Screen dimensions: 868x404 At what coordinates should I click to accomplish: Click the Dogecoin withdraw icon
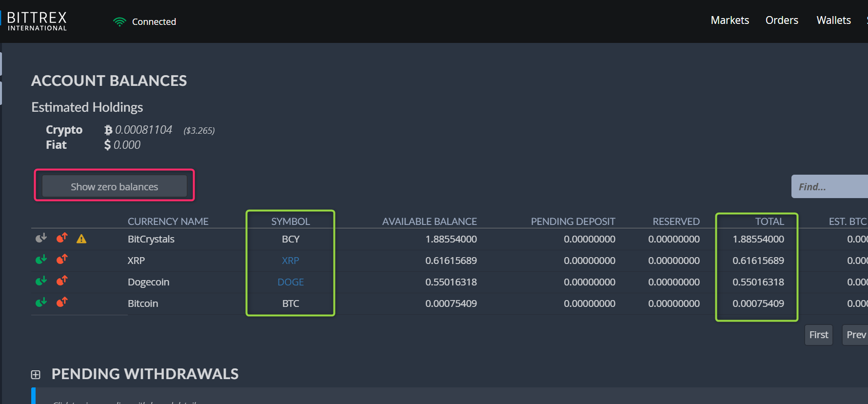coord(62,281)
